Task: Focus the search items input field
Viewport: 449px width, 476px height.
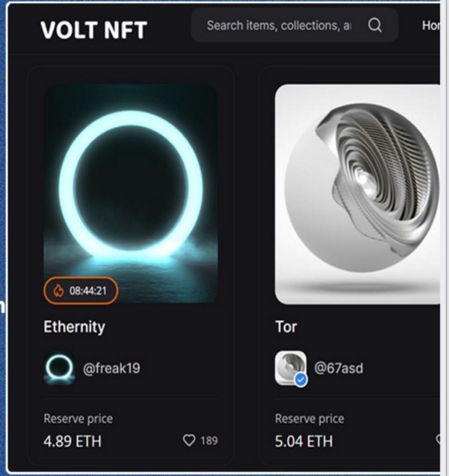Action: tap(279, 26)
